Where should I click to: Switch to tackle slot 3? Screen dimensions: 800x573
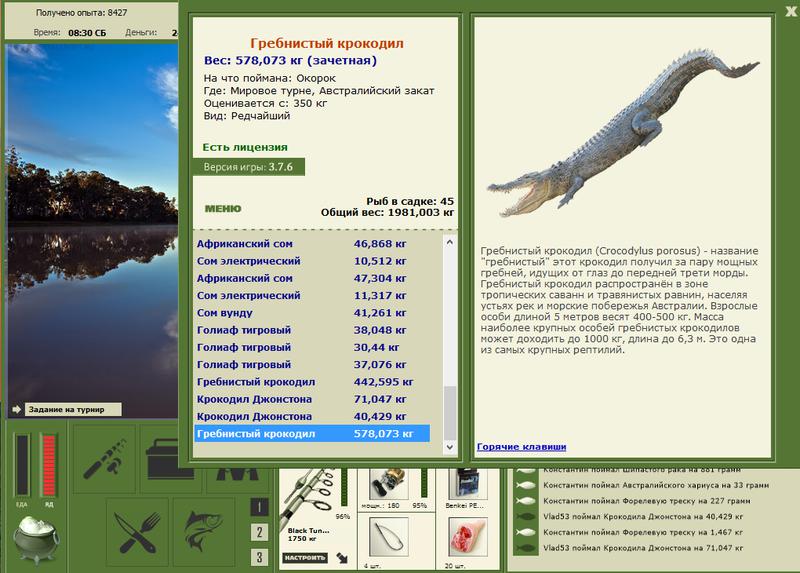point(259,557)
